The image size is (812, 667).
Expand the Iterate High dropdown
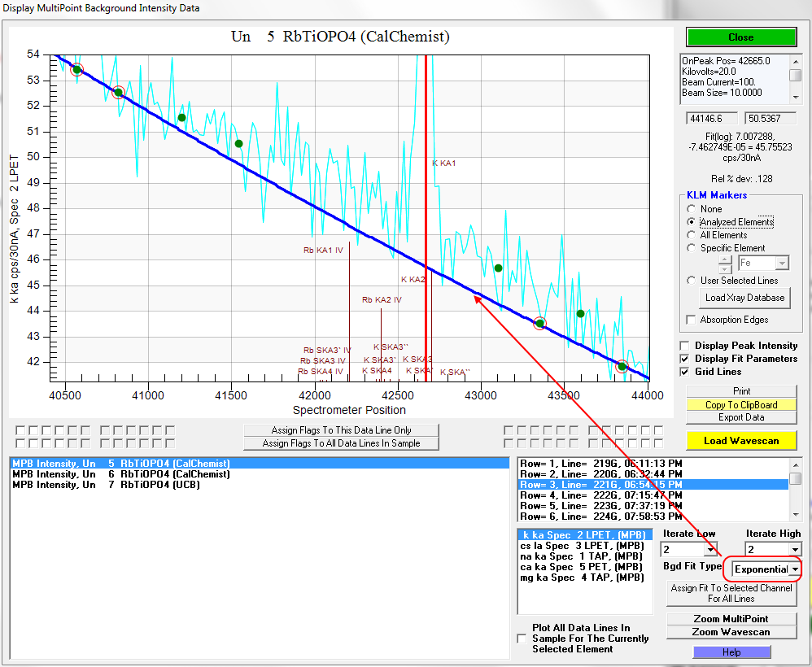tap(794, 550)
